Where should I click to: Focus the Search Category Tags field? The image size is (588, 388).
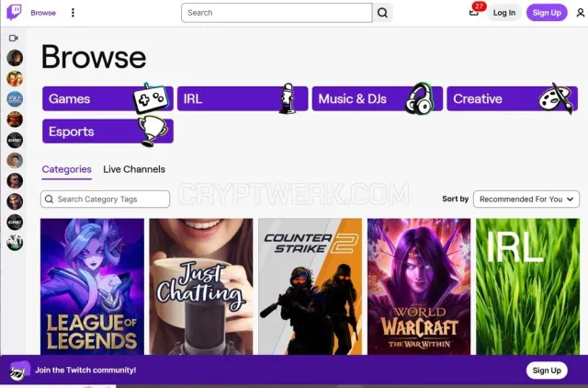click(105, 200)
